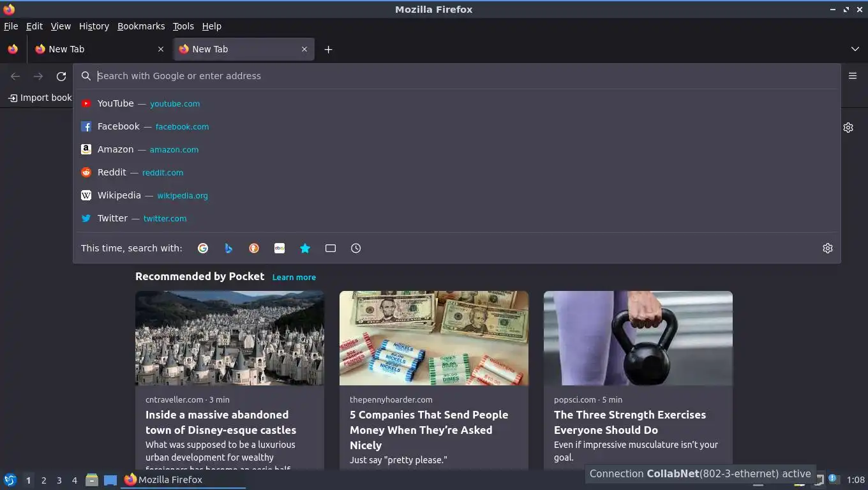Screen dimensions: 868x490
Task: Reload the current page
Action: pos(61,77)
